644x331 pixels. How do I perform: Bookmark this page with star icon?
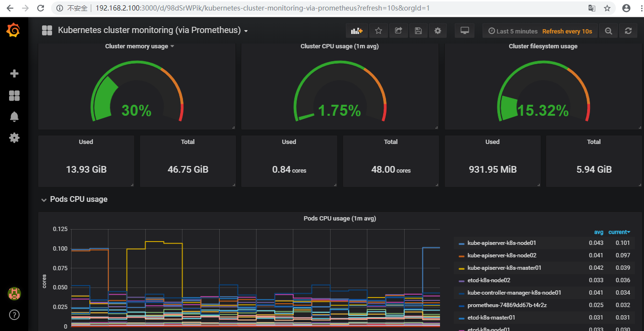coord(607,8)
